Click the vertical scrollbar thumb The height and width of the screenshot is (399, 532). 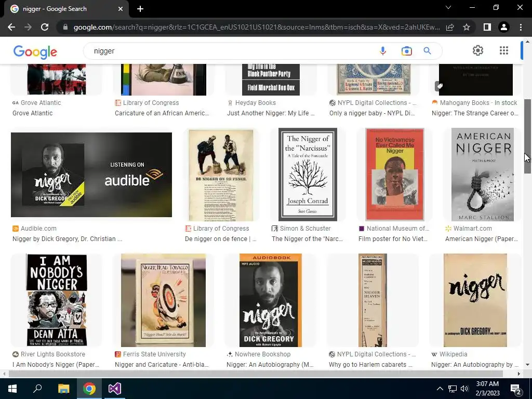527,137
